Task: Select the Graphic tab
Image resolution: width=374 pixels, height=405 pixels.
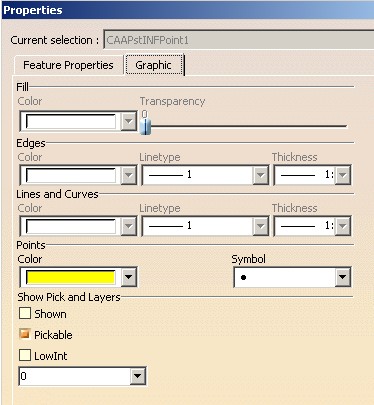Action: point(153,65)
